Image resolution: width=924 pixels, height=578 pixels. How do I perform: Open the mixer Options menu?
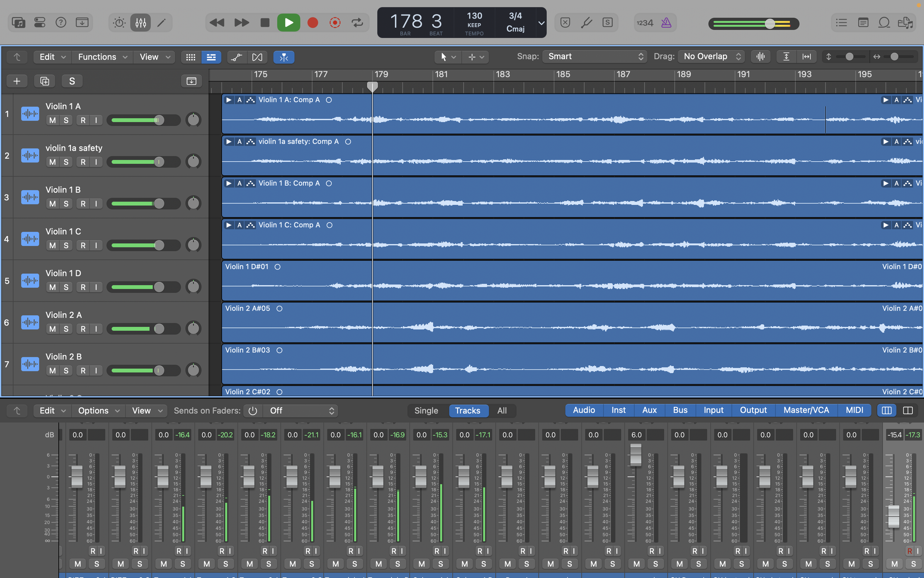99,410
